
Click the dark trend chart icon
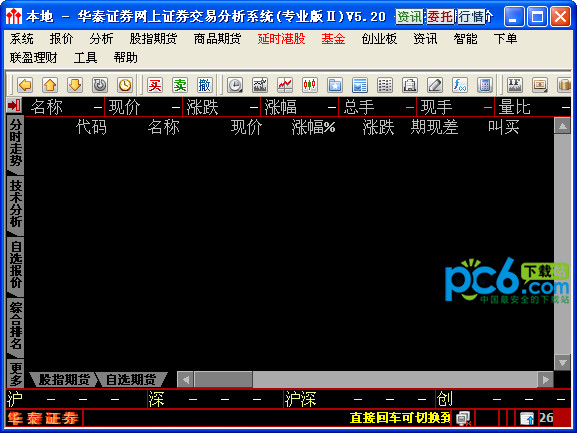coord(260,85)
